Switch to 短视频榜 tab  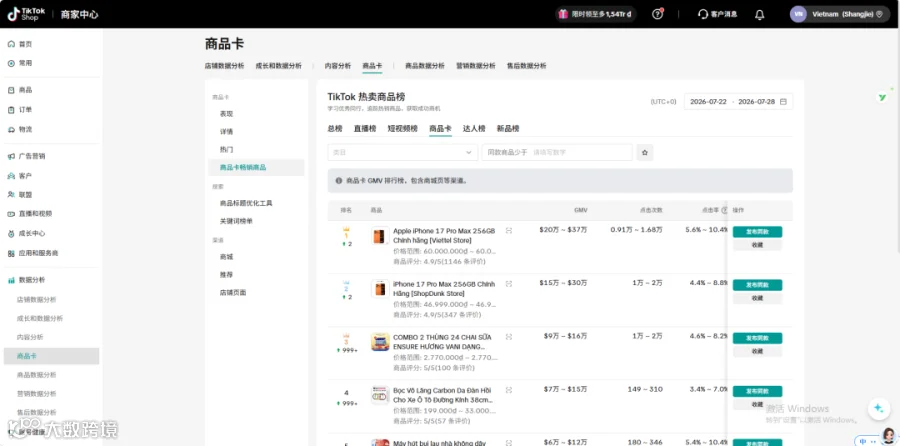coord(402,129)
